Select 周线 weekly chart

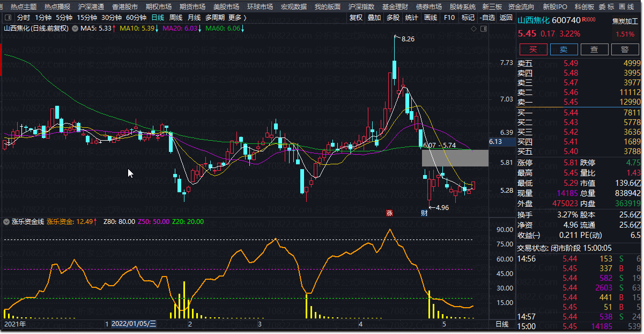(x=176, y=18)
